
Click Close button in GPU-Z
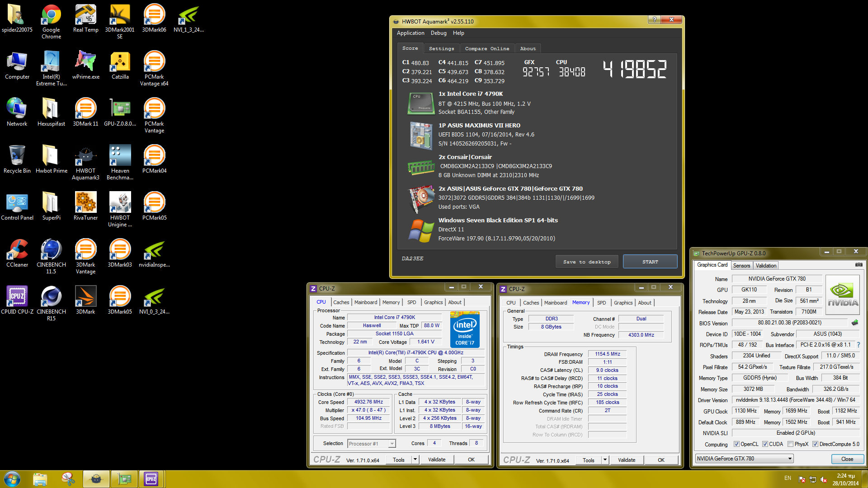point(847,459)
